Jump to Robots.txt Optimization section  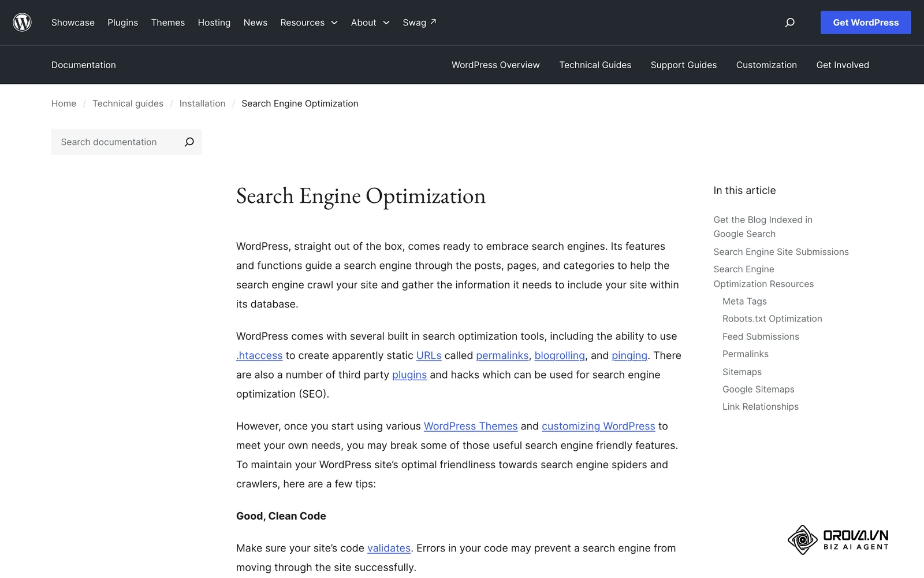point(772,318)
